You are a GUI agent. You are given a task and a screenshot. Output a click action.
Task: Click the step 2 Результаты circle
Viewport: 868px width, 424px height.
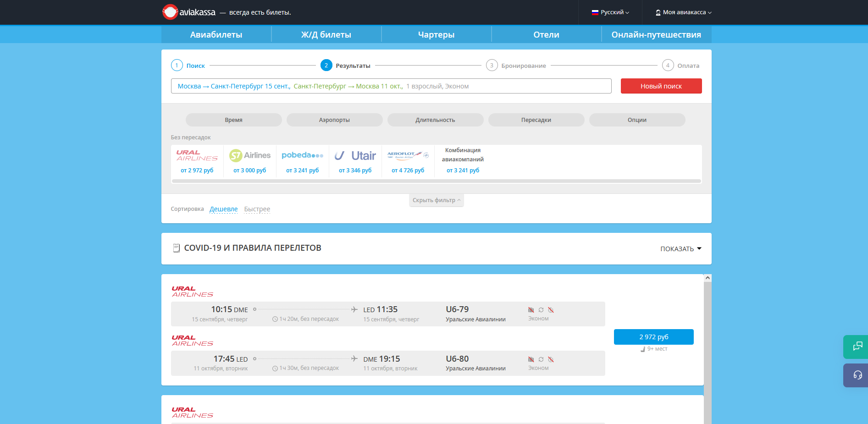[326, 65]
